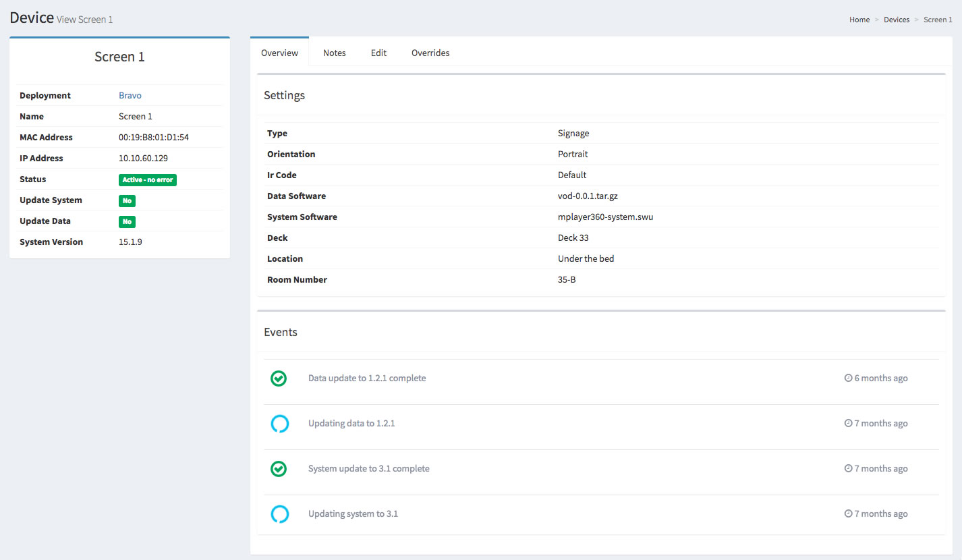Screen dimensions: 962x560
Task: Click the clock icon next to 6 months ago
Action: click(848, 379)
